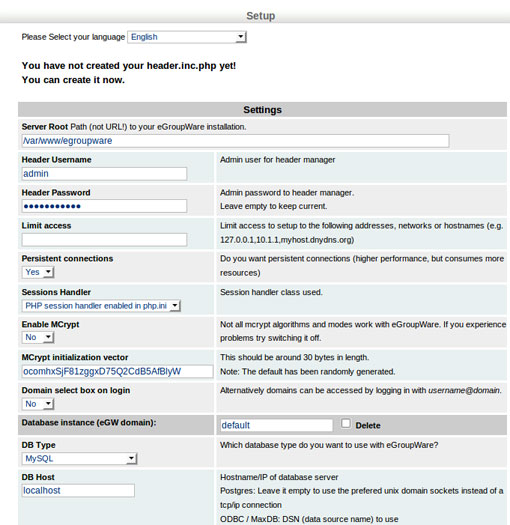This screenshot has width=510, height=525.
Task: Click 'Note: The default has been randomly generated.'
Action: [307, 372]
